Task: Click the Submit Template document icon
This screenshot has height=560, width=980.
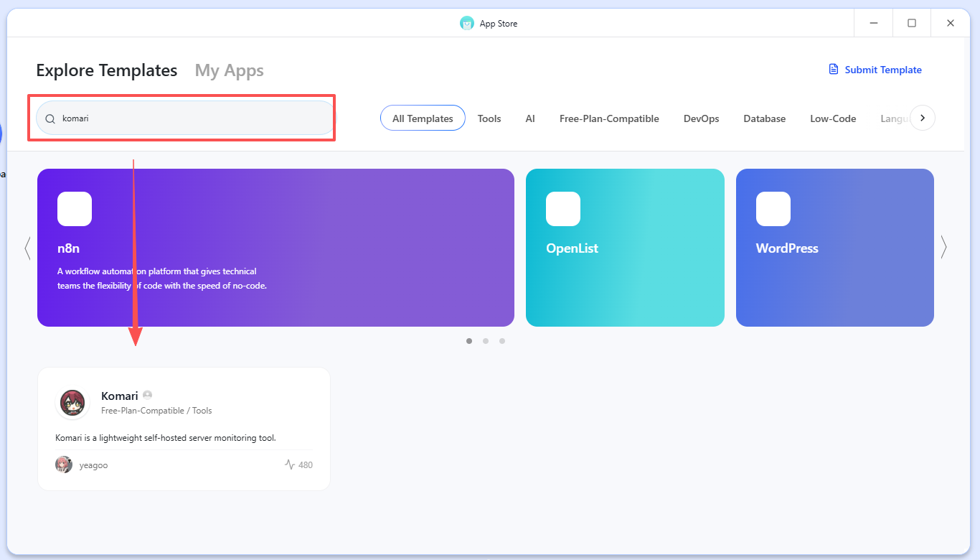Action: 833,70
